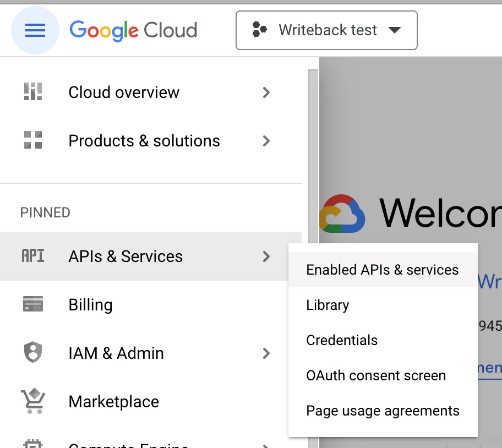Select Credentials in the submenu

342,340
